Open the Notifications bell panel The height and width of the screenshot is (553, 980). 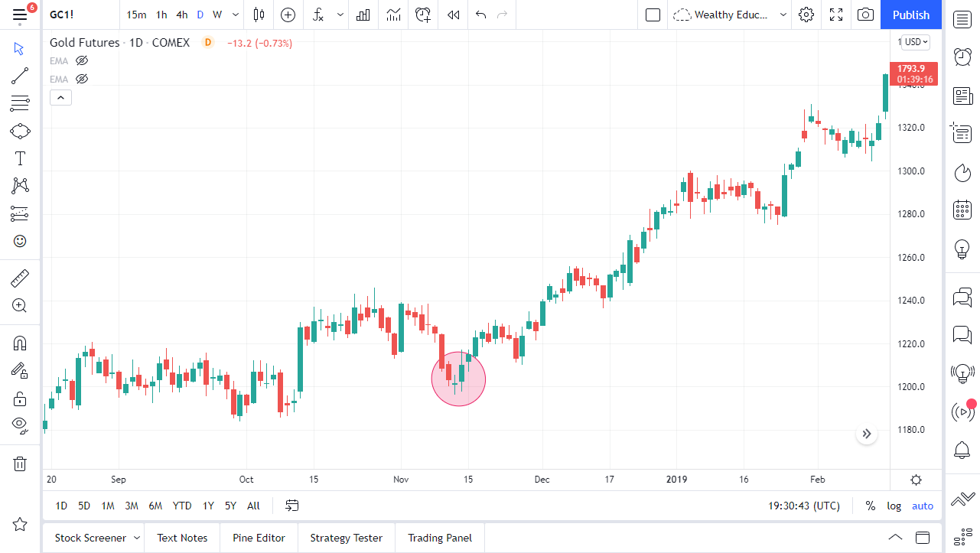[x=962, y=450]
